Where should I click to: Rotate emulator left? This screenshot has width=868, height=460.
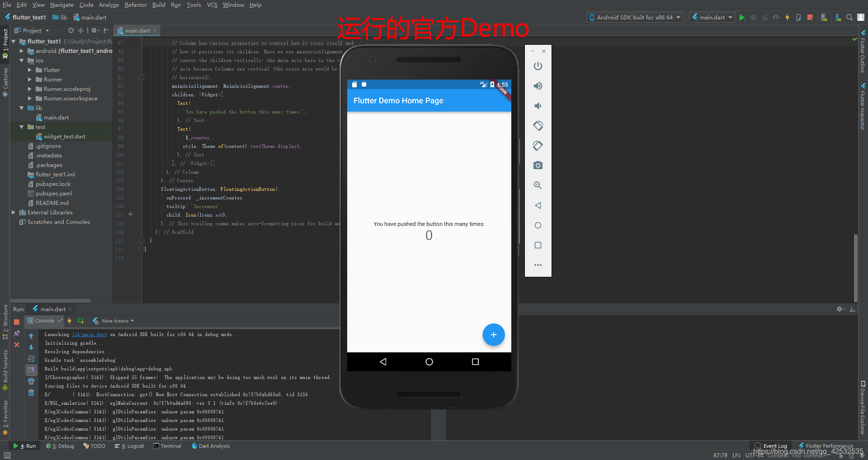[538, 126]
